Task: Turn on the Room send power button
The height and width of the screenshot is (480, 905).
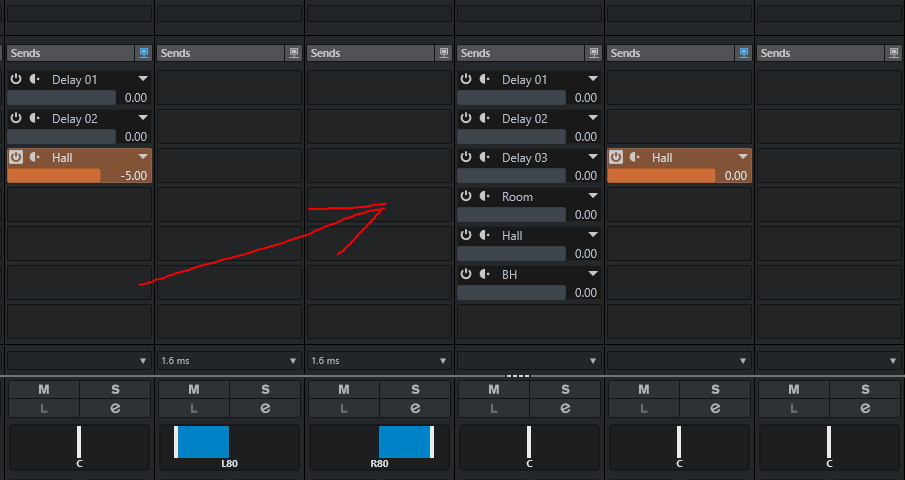Action: (466, 197)
